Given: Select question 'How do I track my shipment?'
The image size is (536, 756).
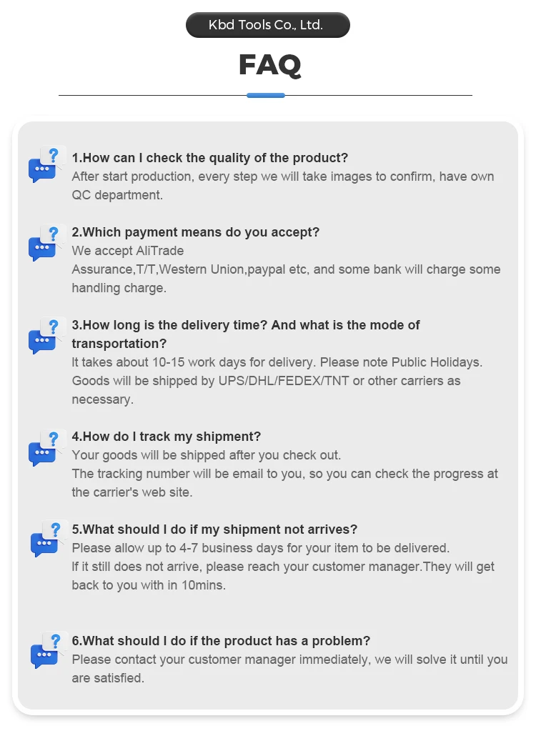Looking at the screenshot, I should click(167, 437).
